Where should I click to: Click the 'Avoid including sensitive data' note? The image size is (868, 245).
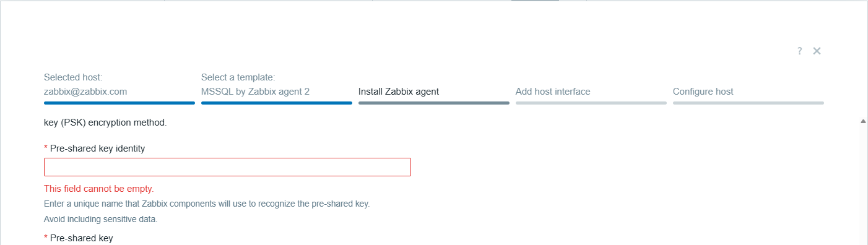coord(101,219)
